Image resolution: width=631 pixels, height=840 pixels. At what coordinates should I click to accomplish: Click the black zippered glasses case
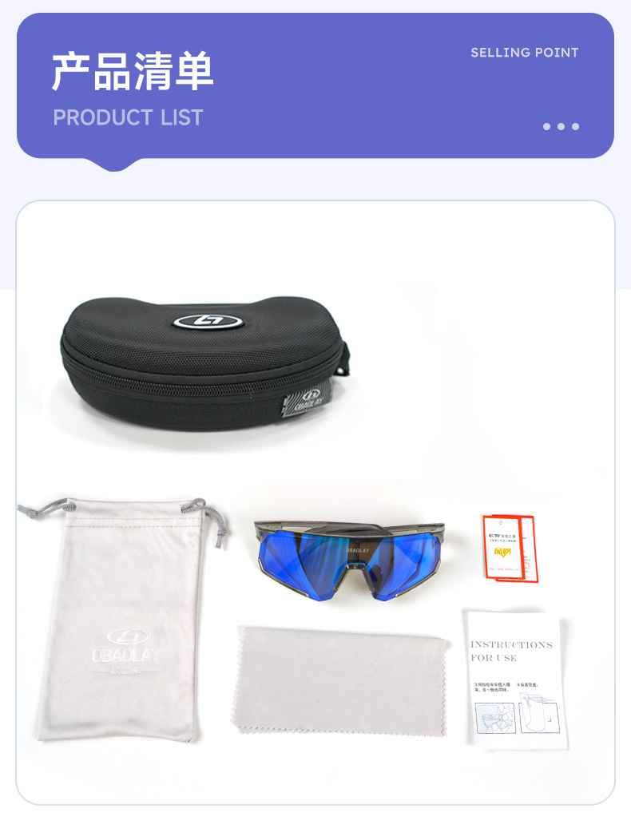tap(204, 363)
